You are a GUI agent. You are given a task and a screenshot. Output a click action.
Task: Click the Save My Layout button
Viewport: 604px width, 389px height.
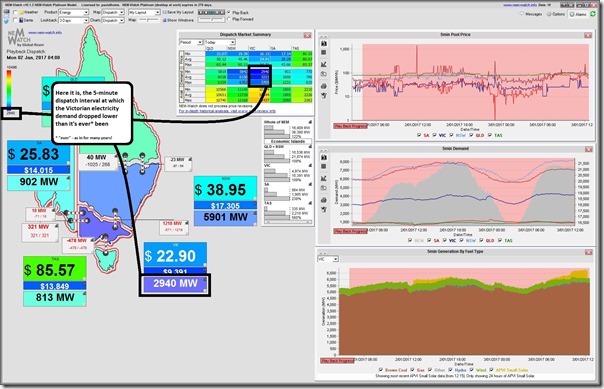click(x=178, y=12)
